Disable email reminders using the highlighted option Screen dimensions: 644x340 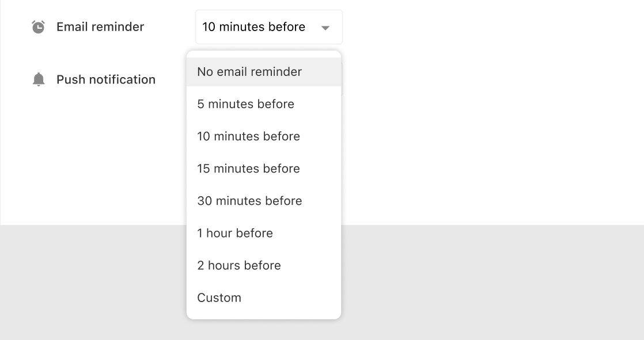(249, 72)
